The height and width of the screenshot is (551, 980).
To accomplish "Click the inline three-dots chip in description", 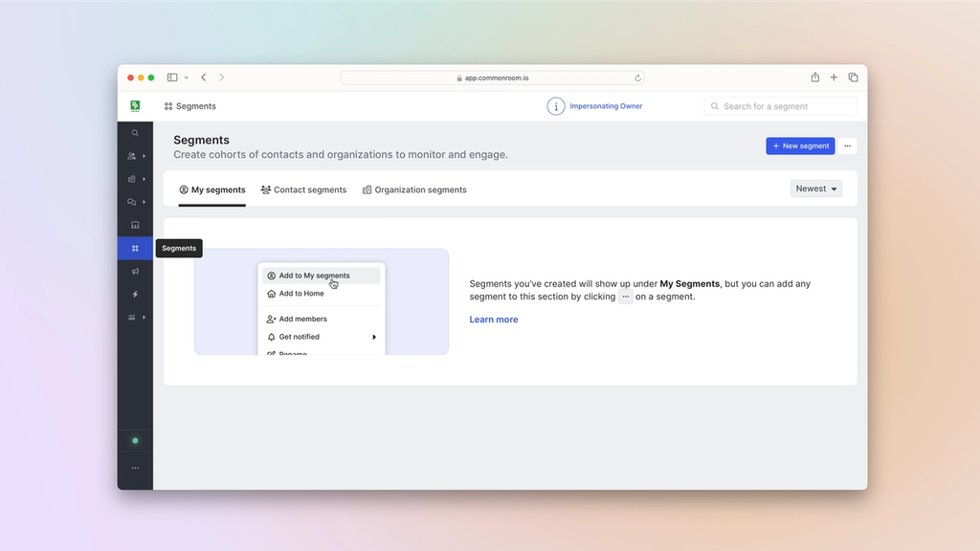I will pos(626,297).
